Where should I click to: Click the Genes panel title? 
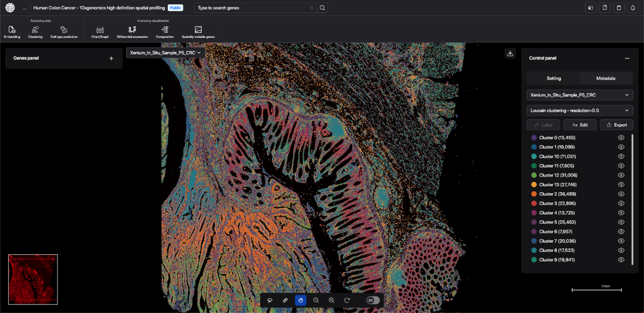(x=26, y=58)
